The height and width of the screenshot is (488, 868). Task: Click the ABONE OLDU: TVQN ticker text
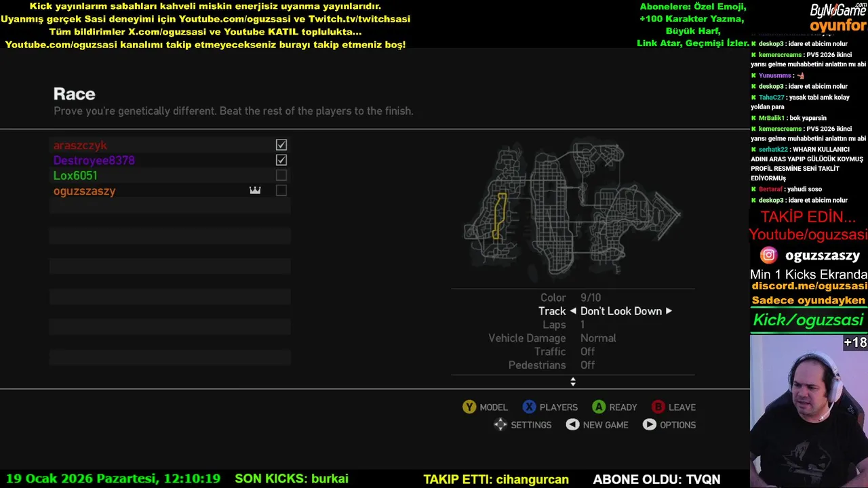tap(656, 479)
